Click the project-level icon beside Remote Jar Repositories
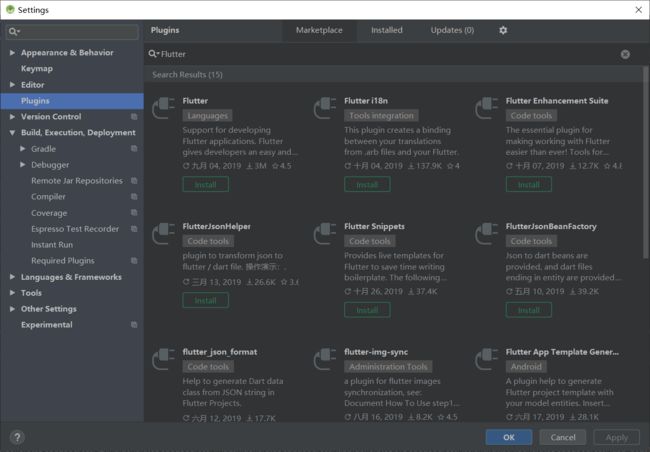Image resolution: width=650 pixels, height=452 pixels. point(134,180)
